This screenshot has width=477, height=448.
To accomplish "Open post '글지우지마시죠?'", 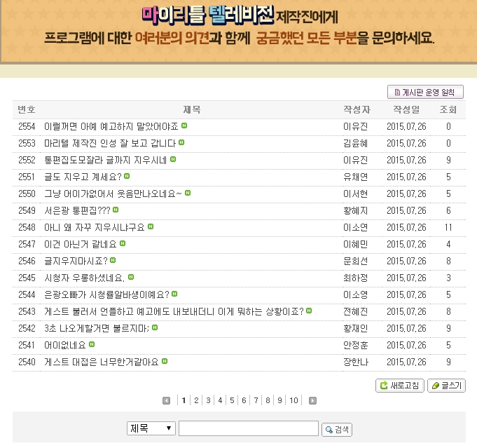I will click(x=76, y=261).
